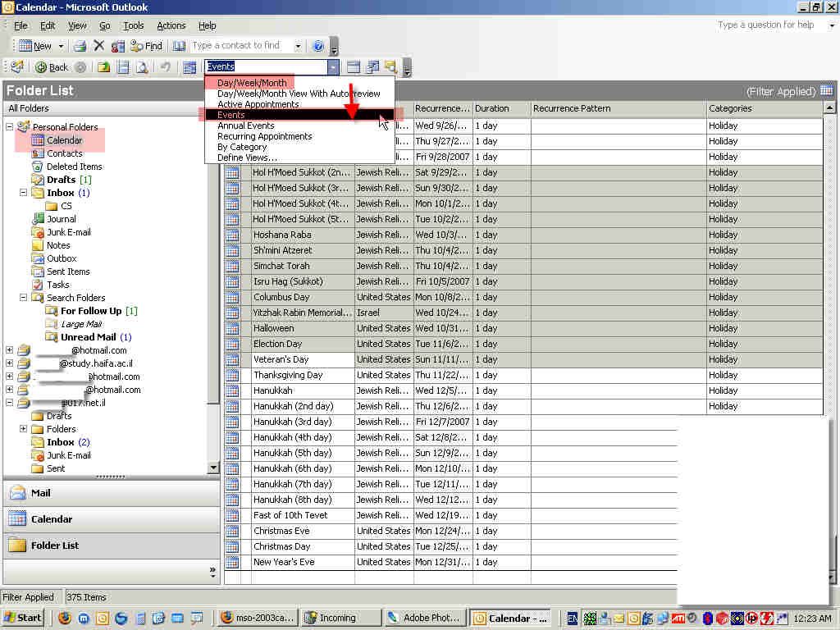Expand navigation pane configure buttons chevron
This screenshot has width=840, height=630.
tap(212, 571)
